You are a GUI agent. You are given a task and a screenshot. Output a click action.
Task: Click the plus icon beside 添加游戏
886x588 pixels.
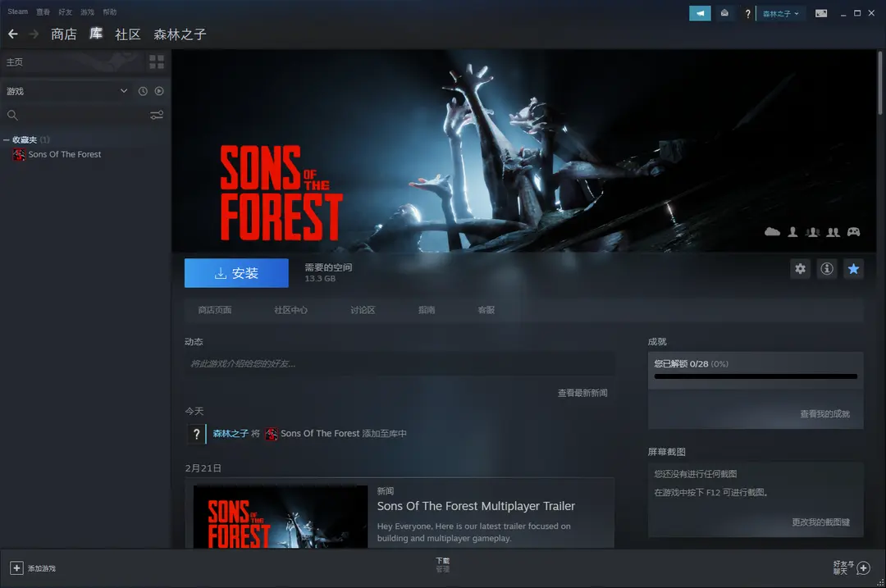(16, 568)
